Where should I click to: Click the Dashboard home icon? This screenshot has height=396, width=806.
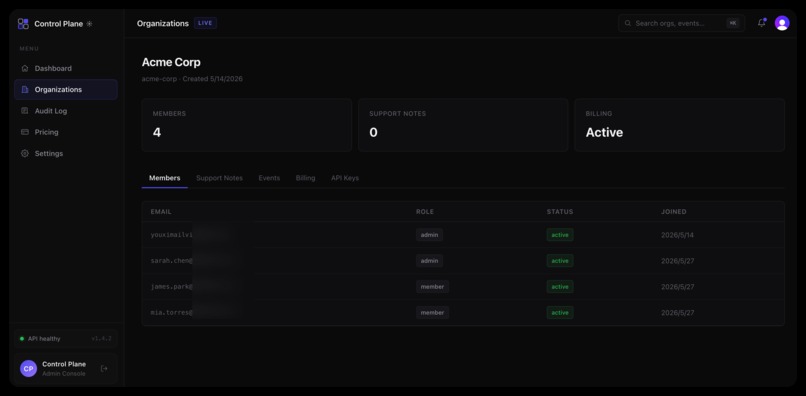click(x=25, y=68)
